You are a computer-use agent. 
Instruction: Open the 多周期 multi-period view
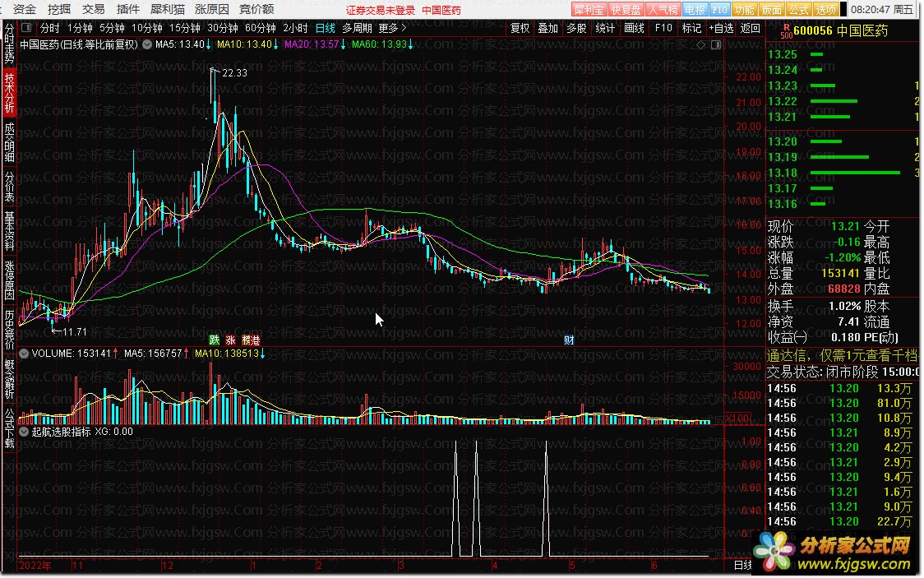coord(357,28)
